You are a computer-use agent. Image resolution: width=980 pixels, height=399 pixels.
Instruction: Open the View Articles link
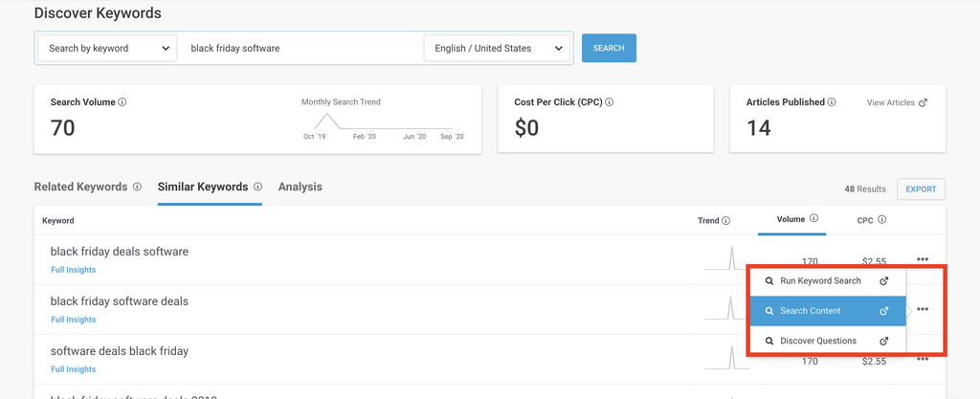897,102
